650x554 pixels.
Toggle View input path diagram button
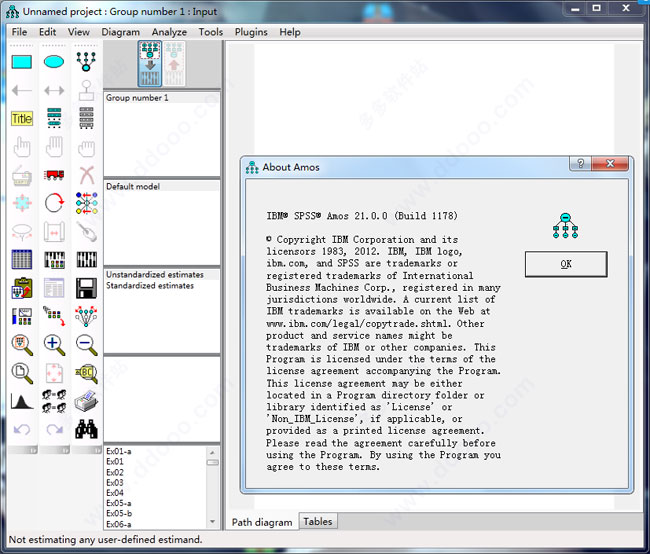click(150, 63)
